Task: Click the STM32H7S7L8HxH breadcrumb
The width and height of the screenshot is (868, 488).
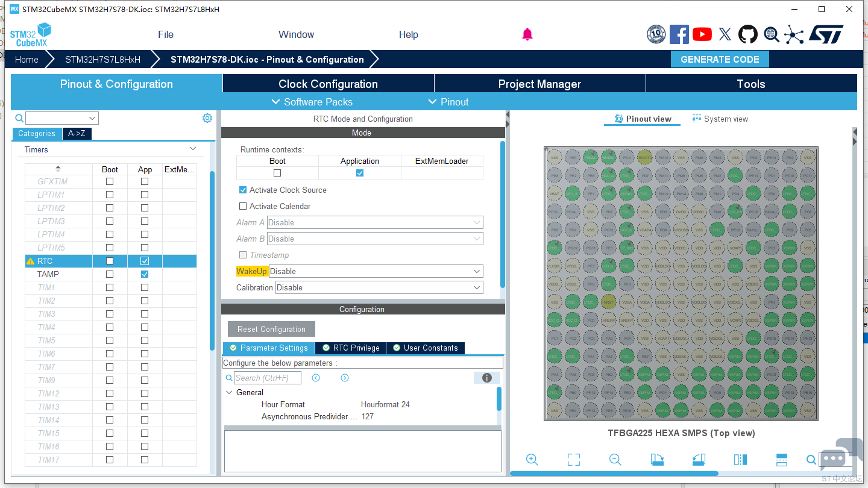Action: pyautogui.click(x=102, y=59)
